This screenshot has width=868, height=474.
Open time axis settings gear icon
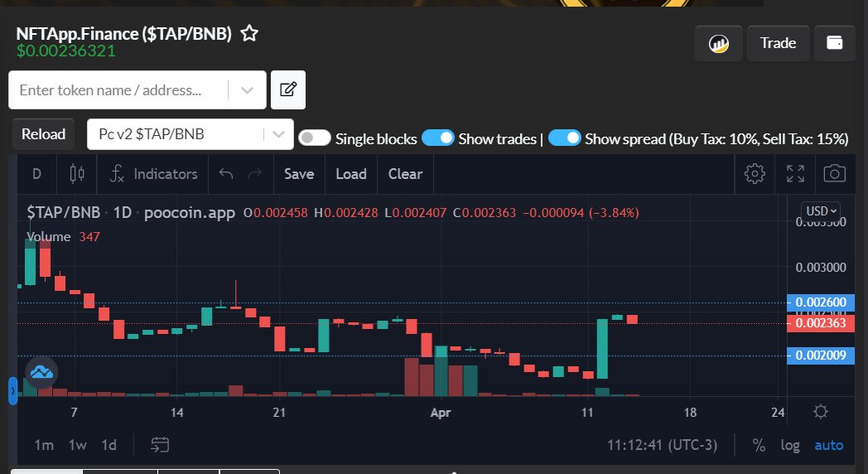point(821,411)
